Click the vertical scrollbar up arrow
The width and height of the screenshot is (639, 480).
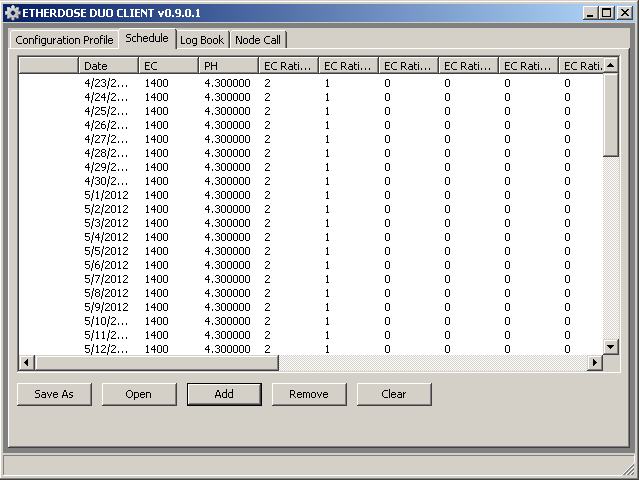[x=610, y=65]
